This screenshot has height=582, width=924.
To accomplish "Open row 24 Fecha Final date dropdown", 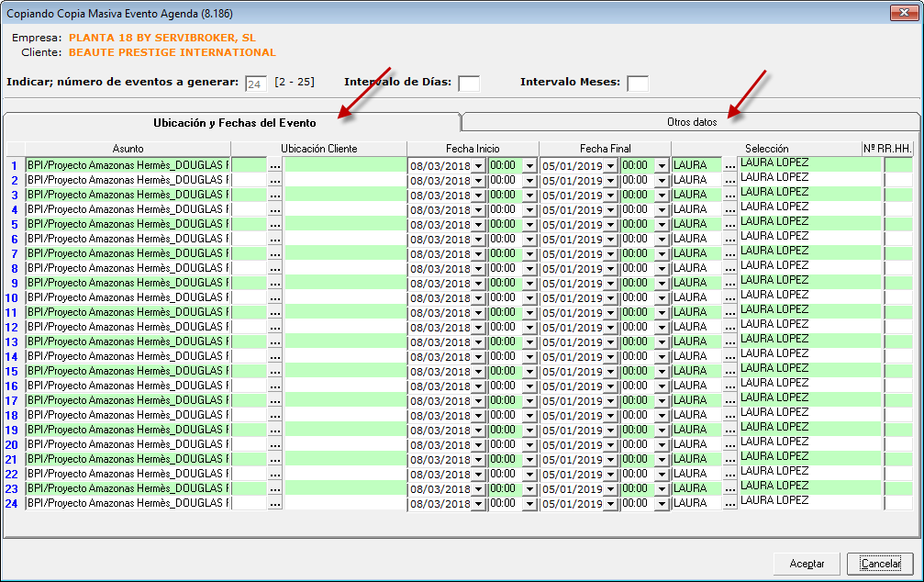I will click(x=610, y=504).
